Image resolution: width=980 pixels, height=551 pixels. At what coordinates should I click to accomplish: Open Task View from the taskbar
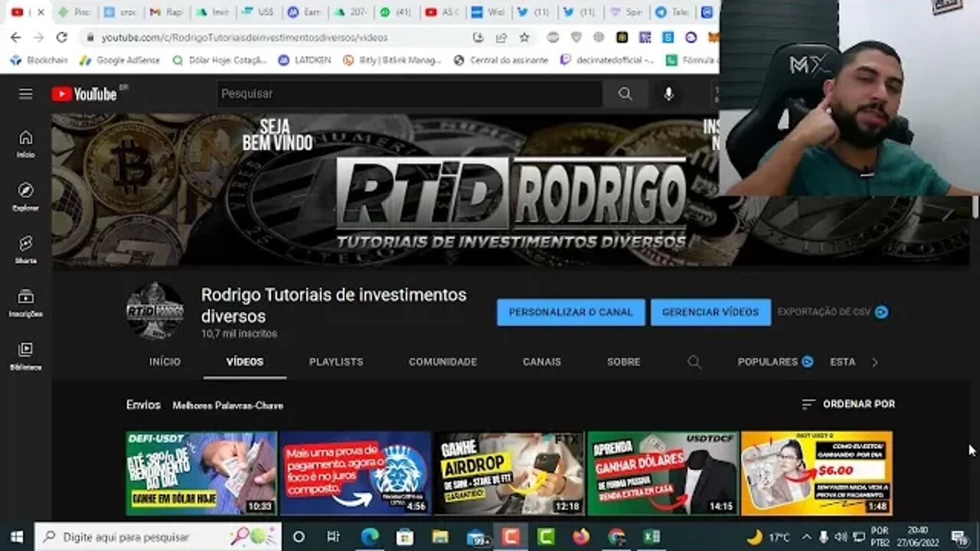coord(333,536)
